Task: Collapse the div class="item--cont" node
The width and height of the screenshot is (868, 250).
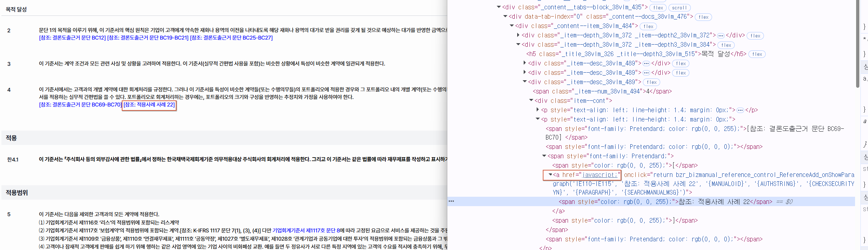Action: (x=531, y=101)
